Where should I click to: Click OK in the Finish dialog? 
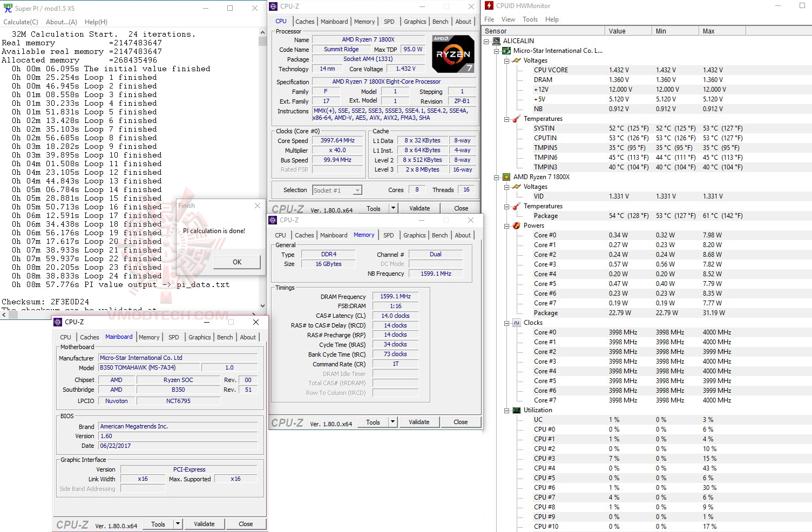pyautogui.click(x=237, y=262)
